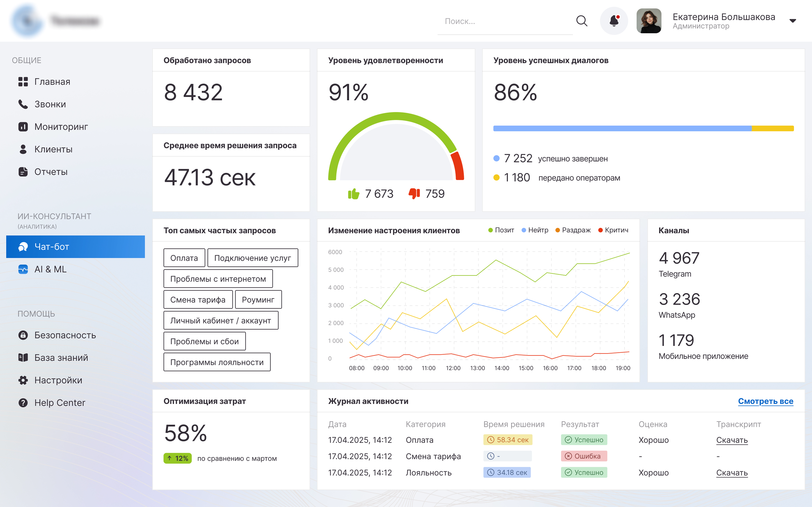This screenshot has width=812, height=507.
Task: Click the Отчеты document icon
Action: click(23, 172)
